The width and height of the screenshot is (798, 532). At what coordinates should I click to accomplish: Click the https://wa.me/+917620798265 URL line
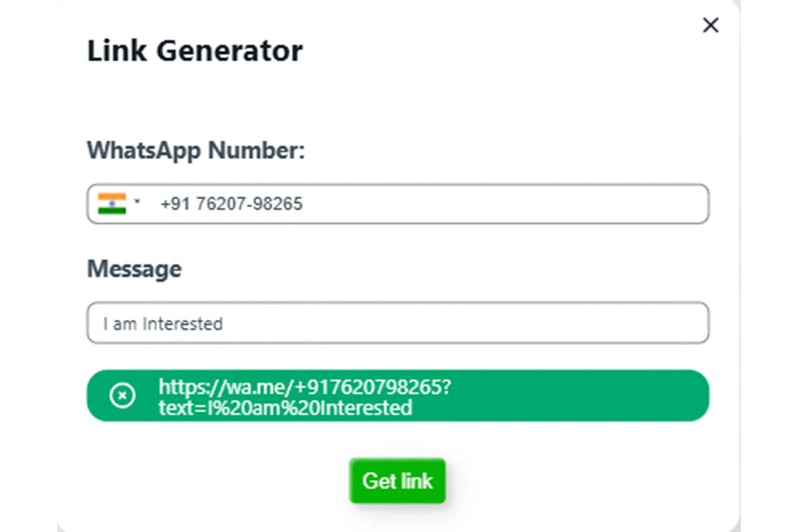tap(305, 387)
